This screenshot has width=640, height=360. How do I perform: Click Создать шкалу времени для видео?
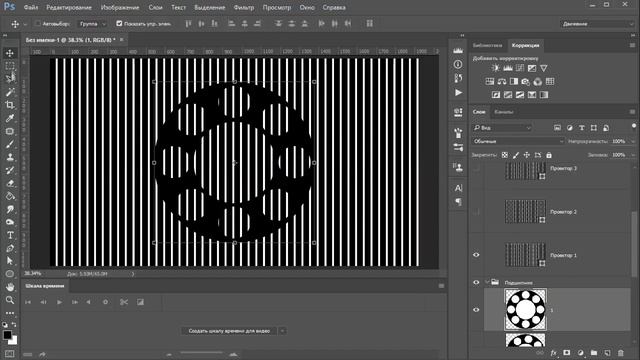(x=229, y=331)
